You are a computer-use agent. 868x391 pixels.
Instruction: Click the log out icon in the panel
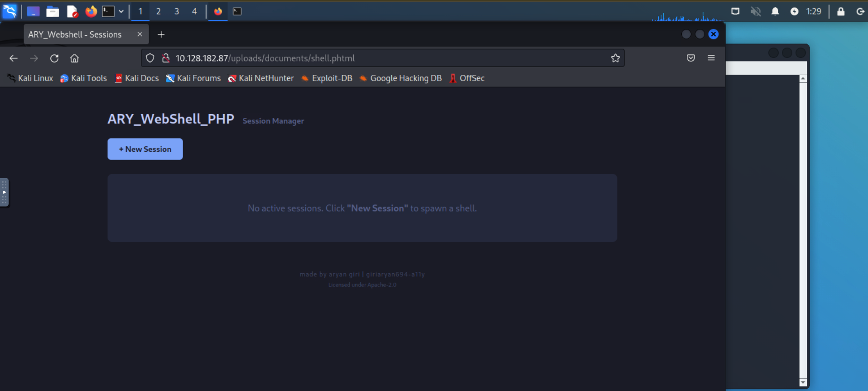860,12
